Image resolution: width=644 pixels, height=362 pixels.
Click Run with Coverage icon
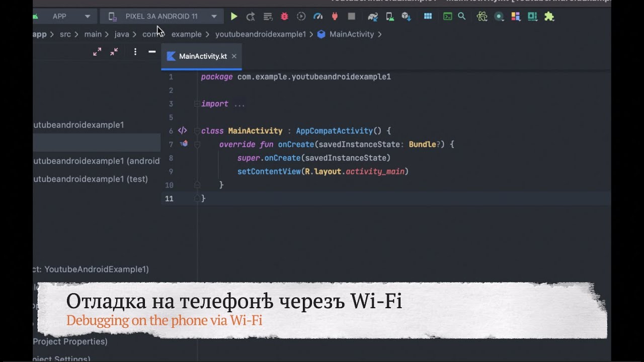click(x=301, y=17)
